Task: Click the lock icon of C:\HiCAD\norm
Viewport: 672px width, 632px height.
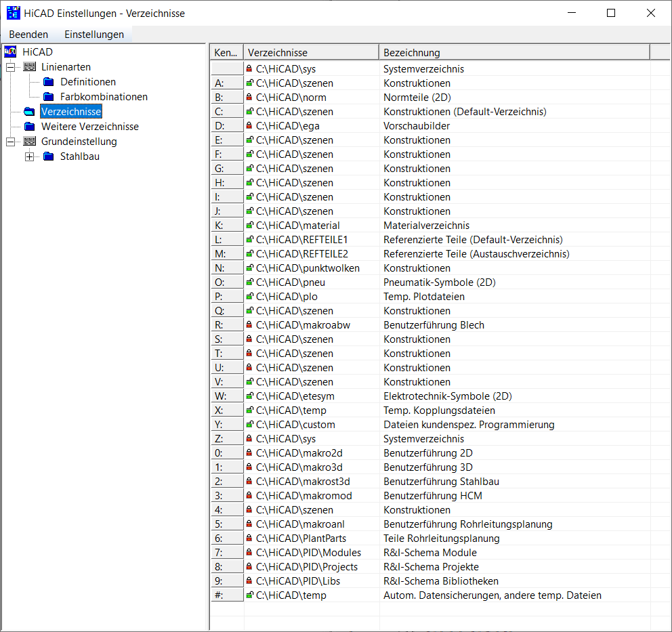Action: click(249, 98)
